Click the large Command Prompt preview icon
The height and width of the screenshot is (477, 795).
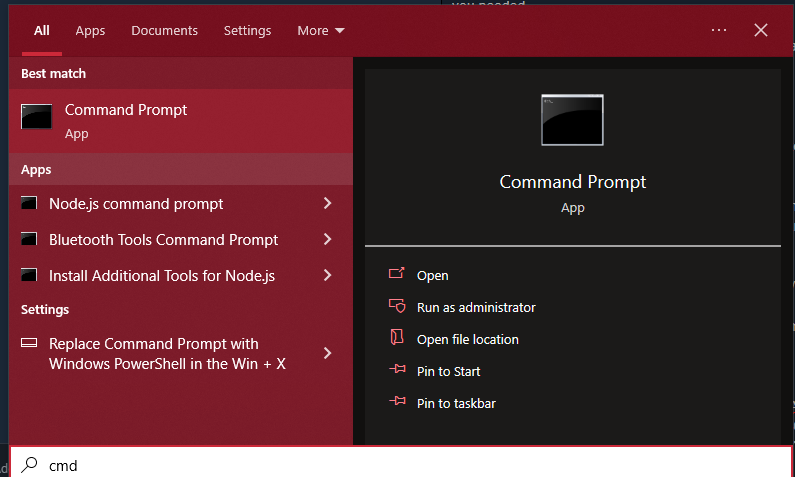tap(572, 120)
